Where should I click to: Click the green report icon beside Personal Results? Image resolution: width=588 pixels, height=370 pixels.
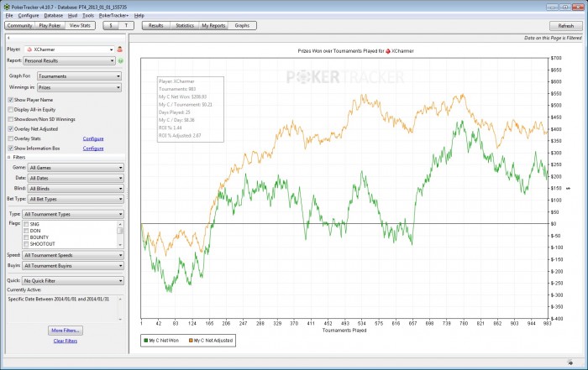pyautogui.click(x=121, y=60)
